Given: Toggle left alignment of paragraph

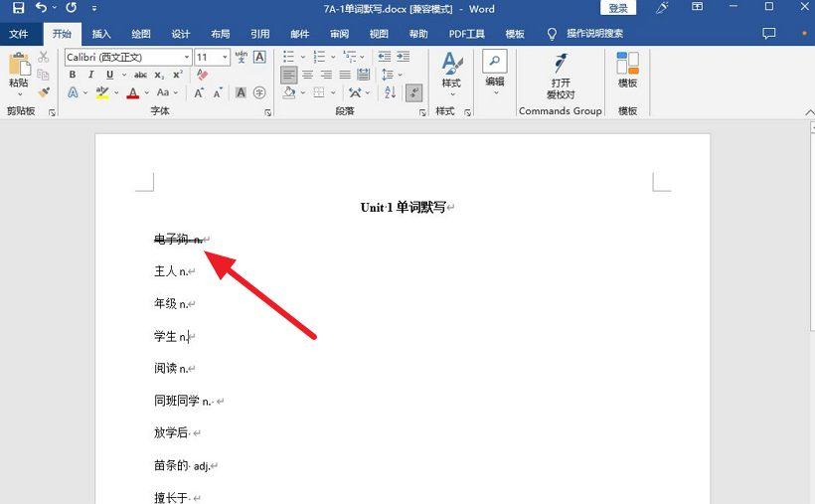Looking at the screenshot, I should pyautogui.click(x=289, y=75).
